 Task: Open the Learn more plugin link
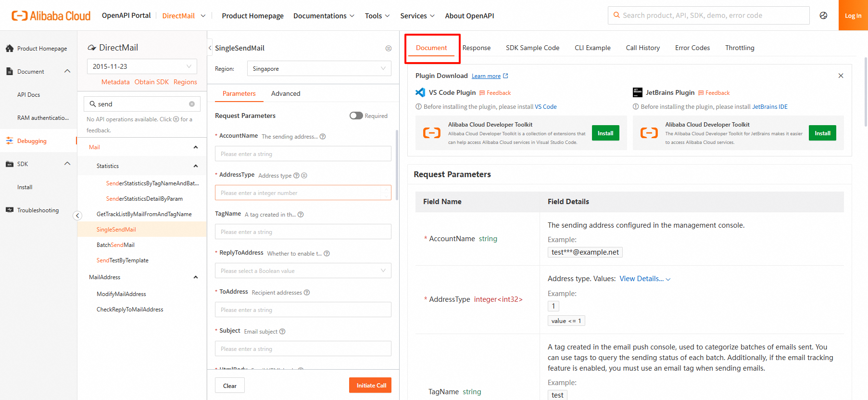pos(490,76)
